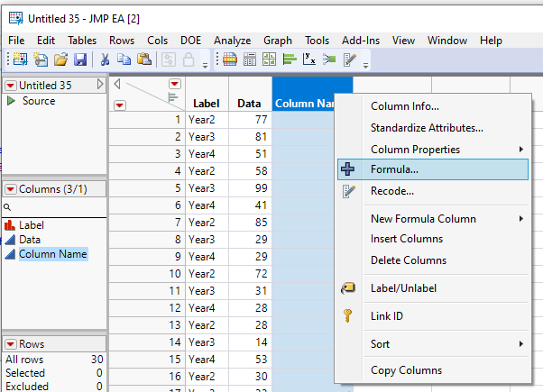Click the Cut scissors icon

(x=105, y=59)
